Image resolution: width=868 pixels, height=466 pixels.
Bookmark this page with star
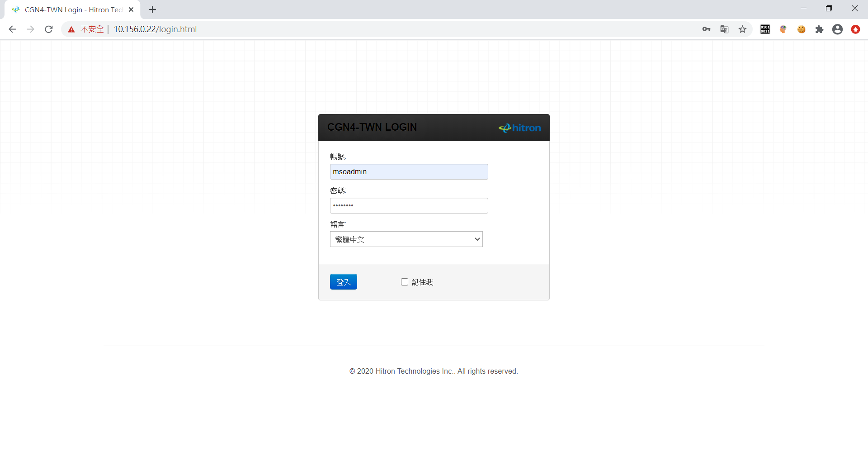pos(742,29)
